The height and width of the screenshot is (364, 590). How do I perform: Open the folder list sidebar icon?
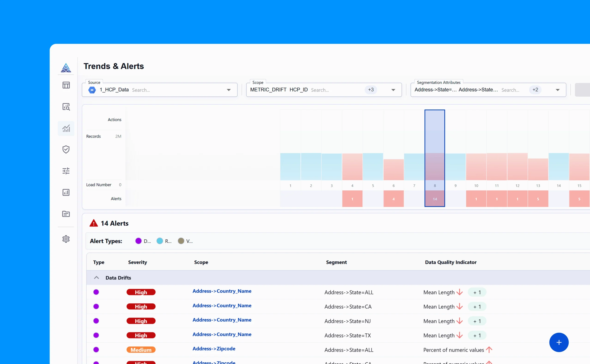coord(66,214)
